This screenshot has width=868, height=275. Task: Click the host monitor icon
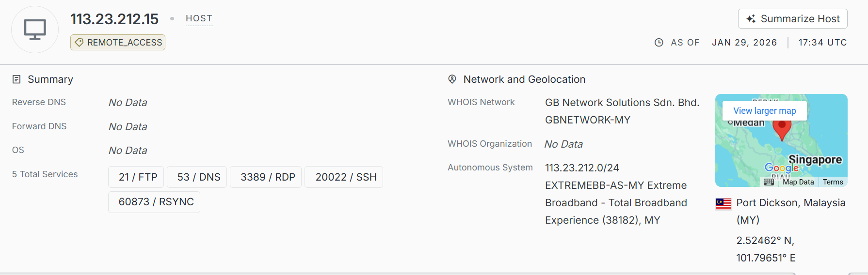click(35, 30)
